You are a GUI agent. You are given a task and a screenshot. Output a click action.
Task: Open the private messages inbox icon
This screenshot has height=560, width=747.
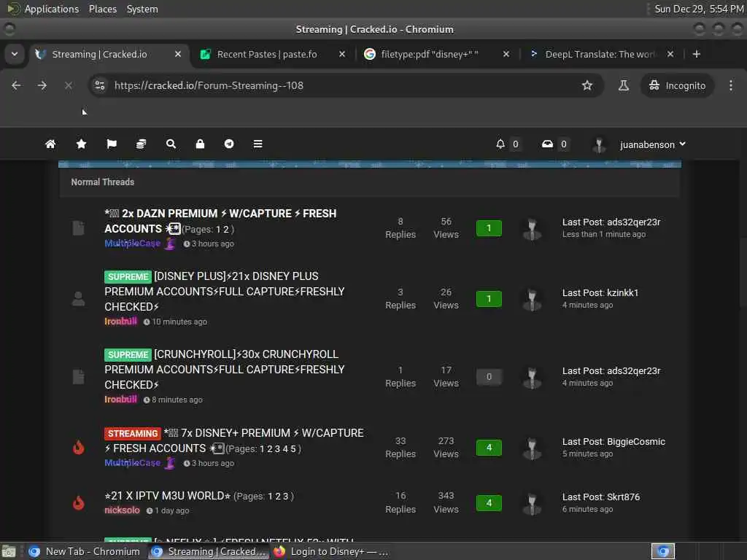click(547, 144)
